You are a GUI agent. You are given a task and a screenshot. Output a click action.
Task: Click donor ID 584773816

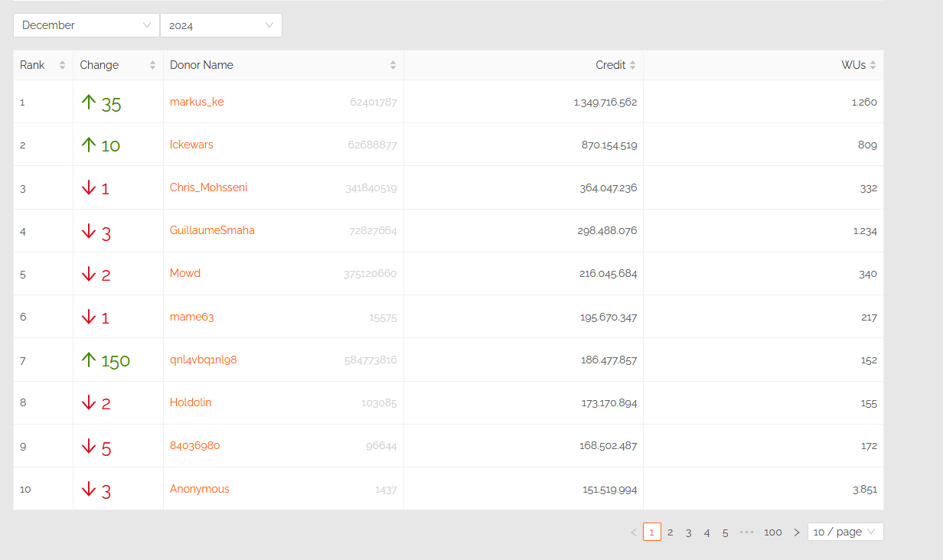tap(370, 360)
